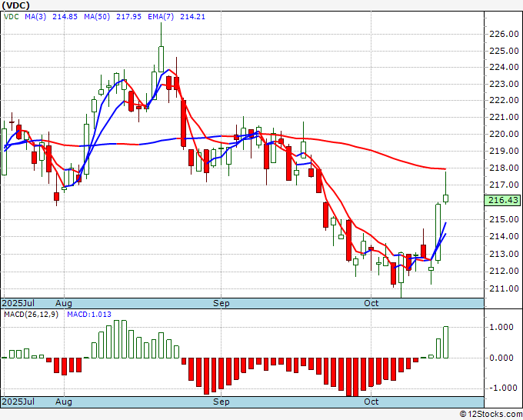The height and width of the screenshot is (420, 523).
Task: Click the 2025Jul label on price chart axis
Action: click(x=18, y=303)
